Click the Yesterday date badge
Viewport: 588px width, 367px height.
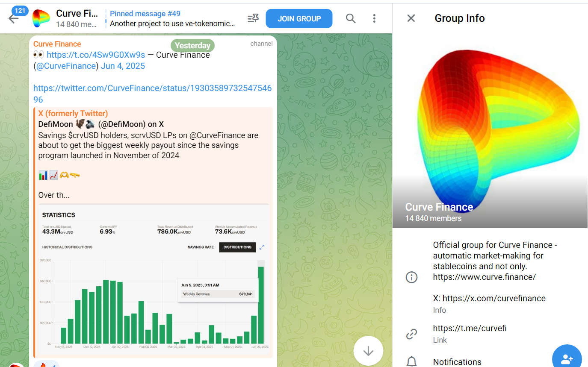pos(192,46)
